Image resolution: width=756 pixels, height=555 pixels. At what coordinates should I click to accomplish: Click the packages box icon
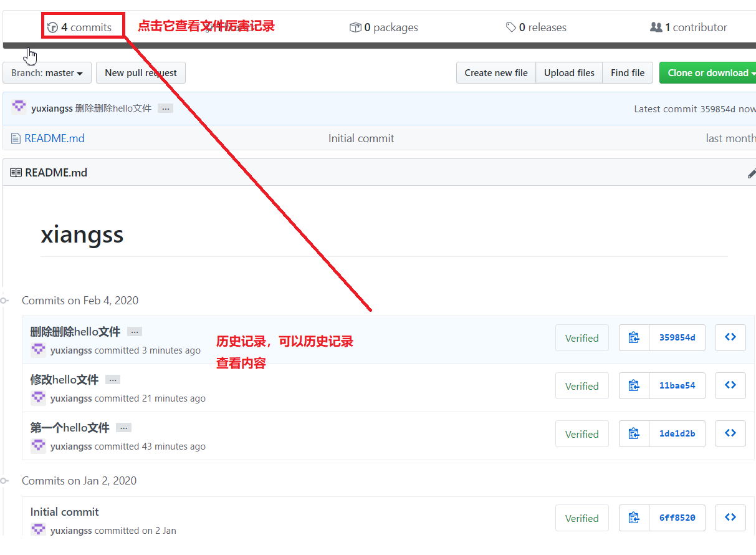tap(356, 27)
